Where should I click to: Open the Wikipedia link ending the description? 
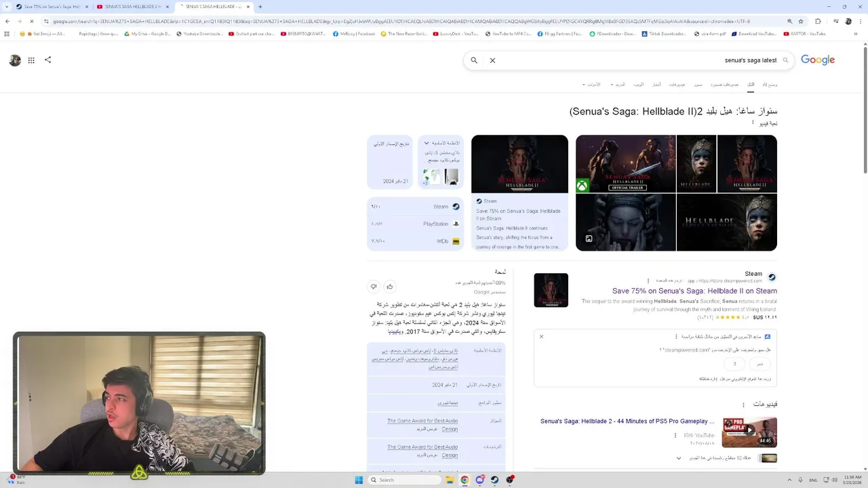395,331
